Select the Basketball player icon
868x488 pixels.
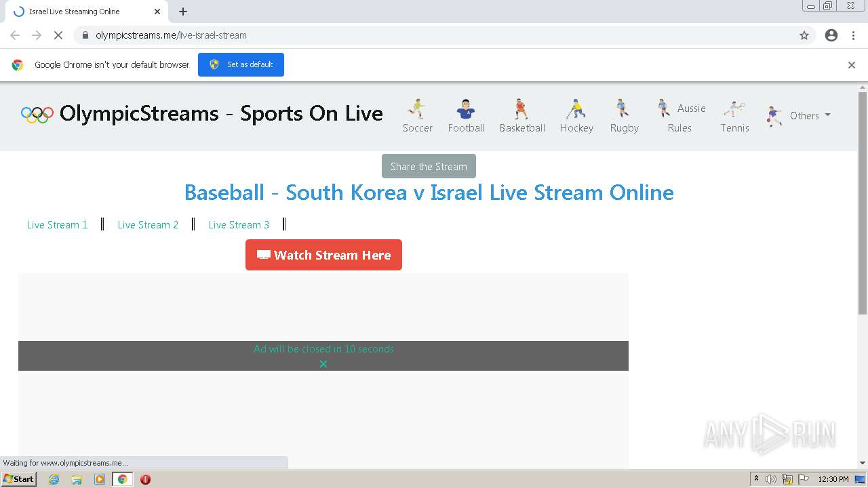click(x=521, y=108)
